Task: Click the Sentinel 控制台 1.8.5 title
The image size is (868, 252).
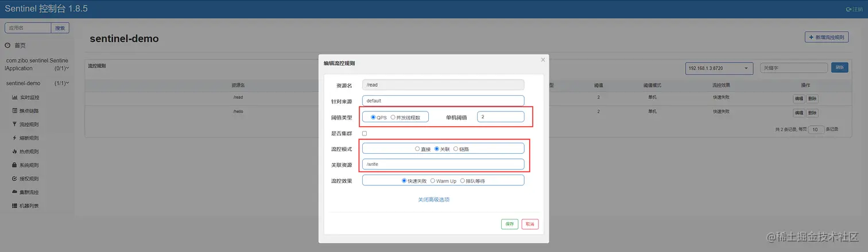Action: tap(46, 9)
